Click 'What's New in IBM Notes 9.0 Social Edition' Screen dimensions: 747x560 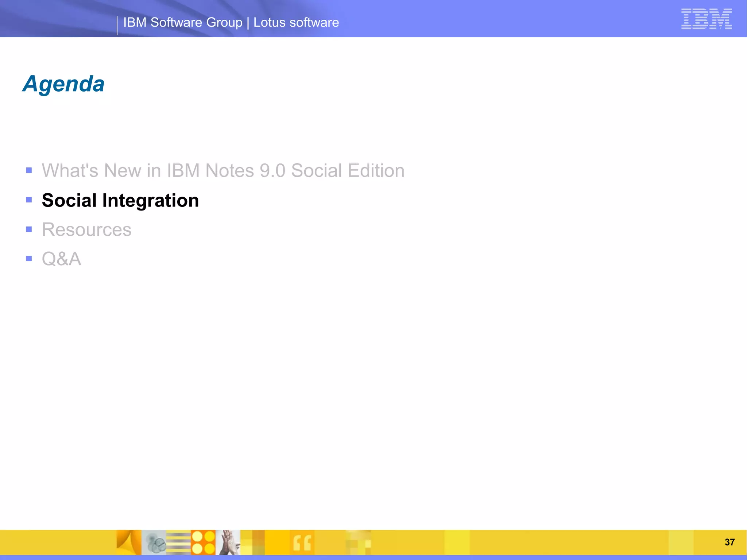(223, 170)
